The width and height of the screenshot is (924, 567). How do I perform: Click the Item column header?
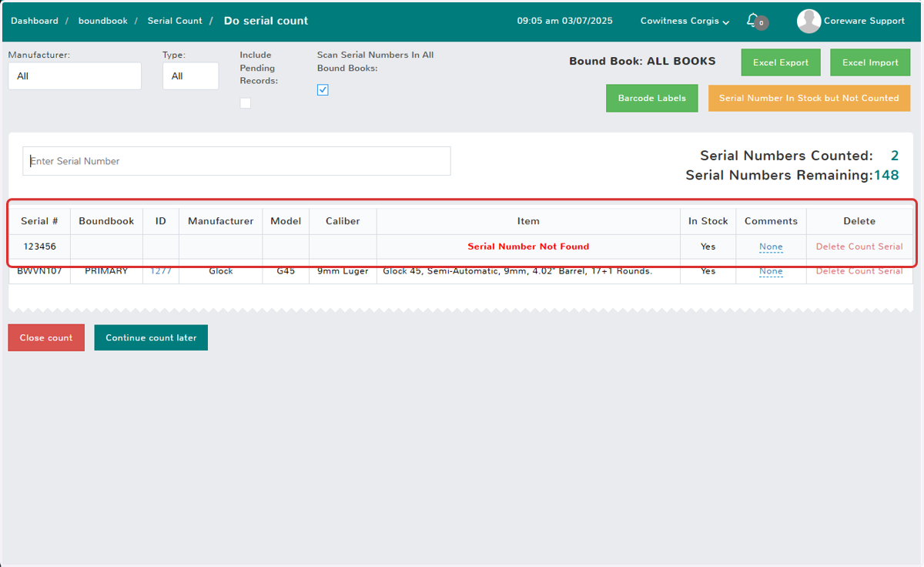tap(528, 221)
